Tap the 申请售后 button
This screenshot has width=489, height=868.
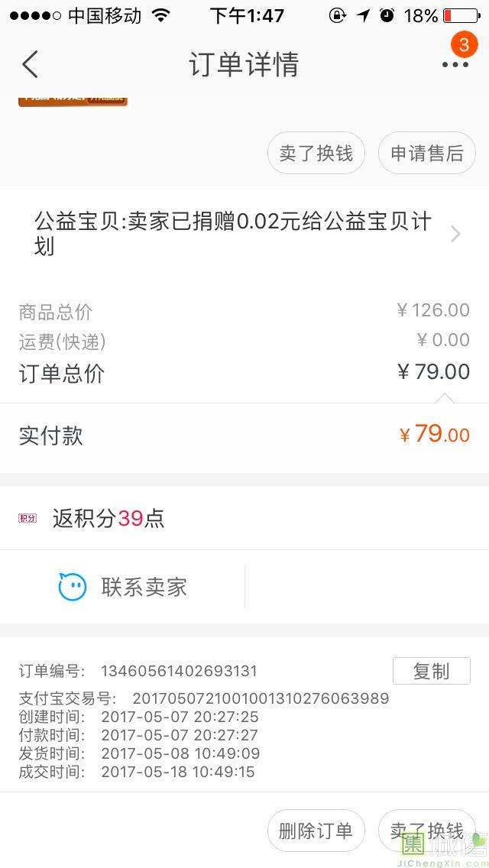(x=427, y=153)
